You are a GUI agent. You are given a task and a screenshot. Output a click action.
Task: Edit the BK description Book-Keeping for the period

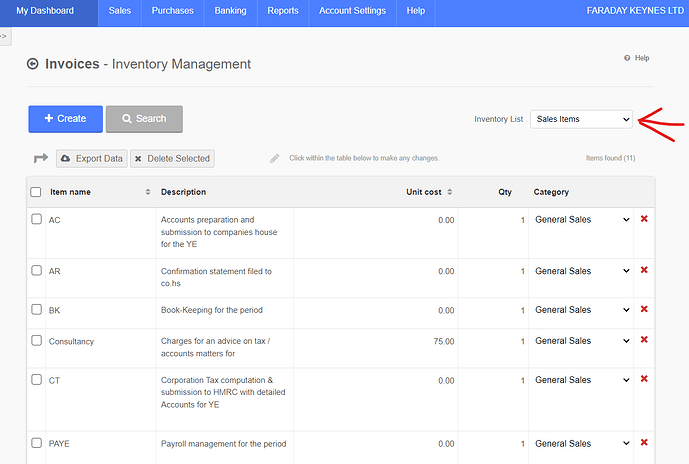pos(225,313)
